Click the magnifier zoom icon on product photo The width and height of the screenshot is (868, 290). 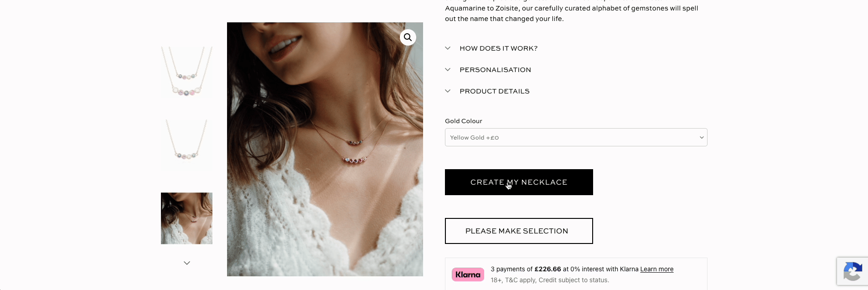[408, 37]
